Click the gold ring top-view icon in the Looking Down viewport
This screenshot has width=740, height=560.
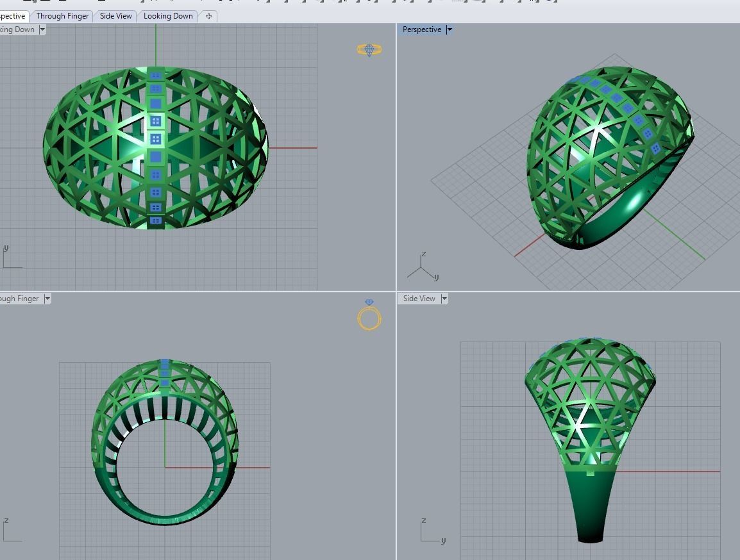point(369,49)
